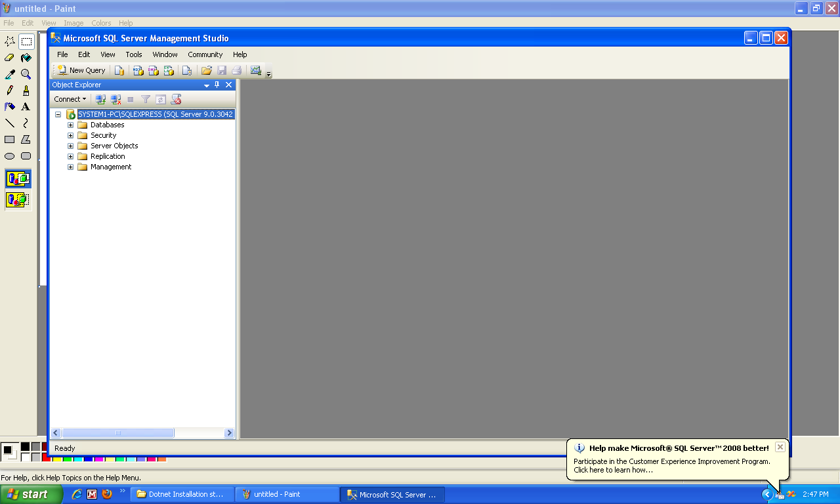Open the SSMS View menu
This screenshot has width=840, height=504.
pyautogui.click(x=108, y=54)
